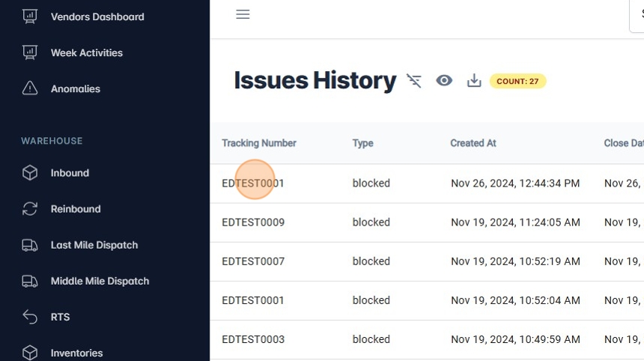The image size is (644, 361).
Task: Click the Type column header
Action: pos(362,143)
